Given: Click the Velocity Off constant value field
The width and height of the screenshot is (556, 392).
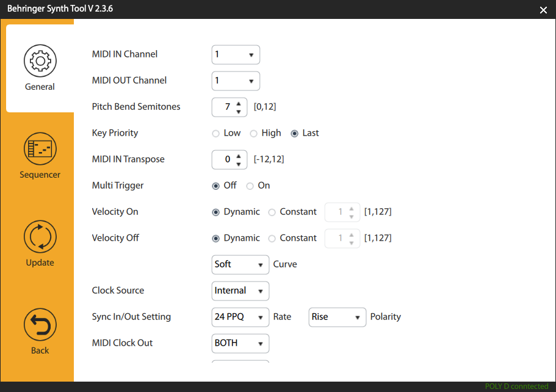Looking at the screenshot, I should [342, 238].
